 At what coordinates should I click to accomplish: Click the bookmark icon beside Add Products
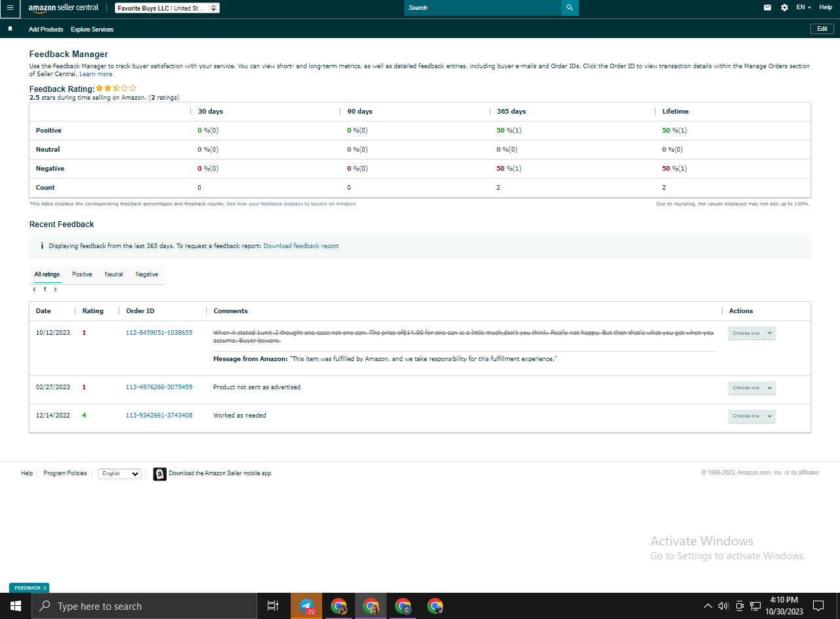(10, 29)
